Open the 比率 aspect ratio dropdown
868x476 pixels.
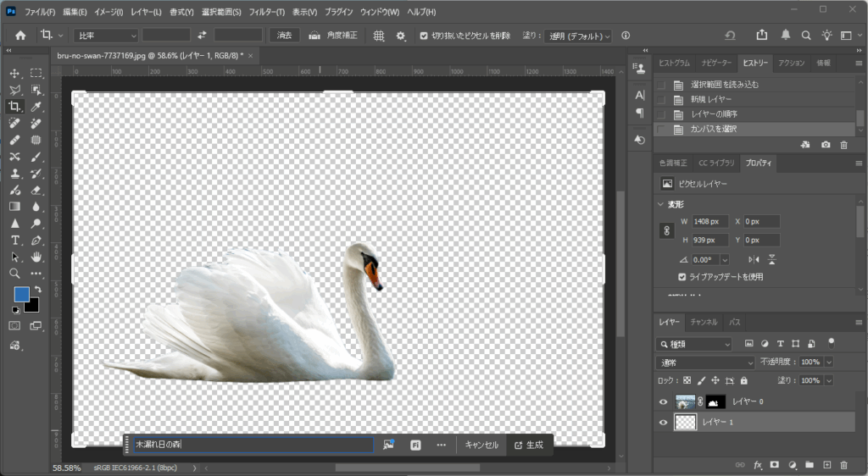point(106,36)
